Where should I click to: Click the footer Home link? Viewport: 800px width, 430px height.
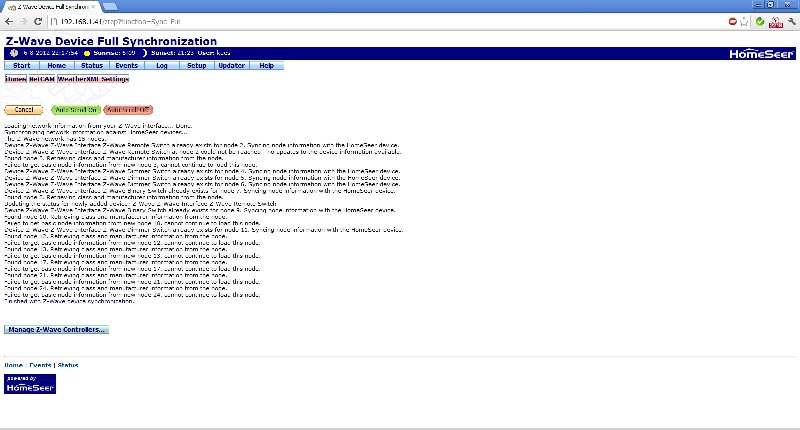pos(14,365)
